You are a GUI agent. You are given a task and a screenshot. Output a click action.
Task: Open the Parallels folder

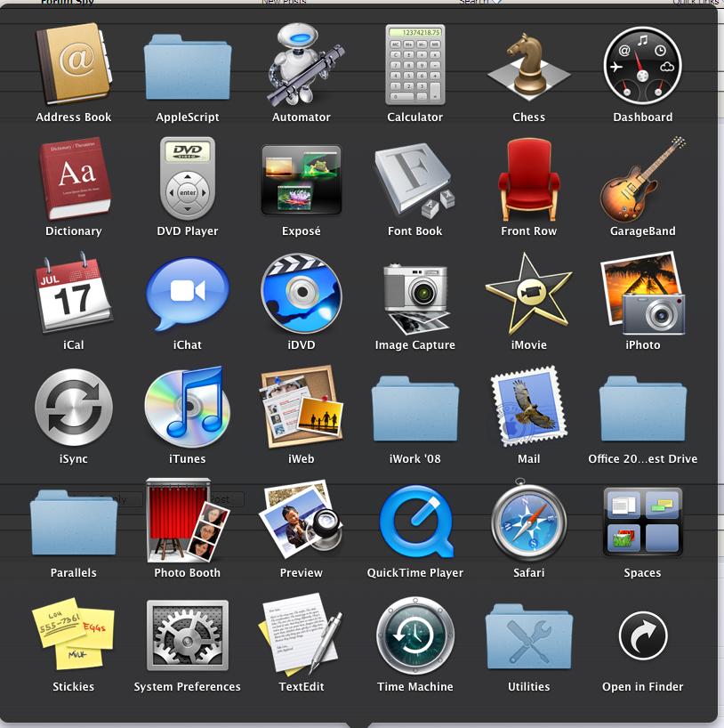click(74, 522)
